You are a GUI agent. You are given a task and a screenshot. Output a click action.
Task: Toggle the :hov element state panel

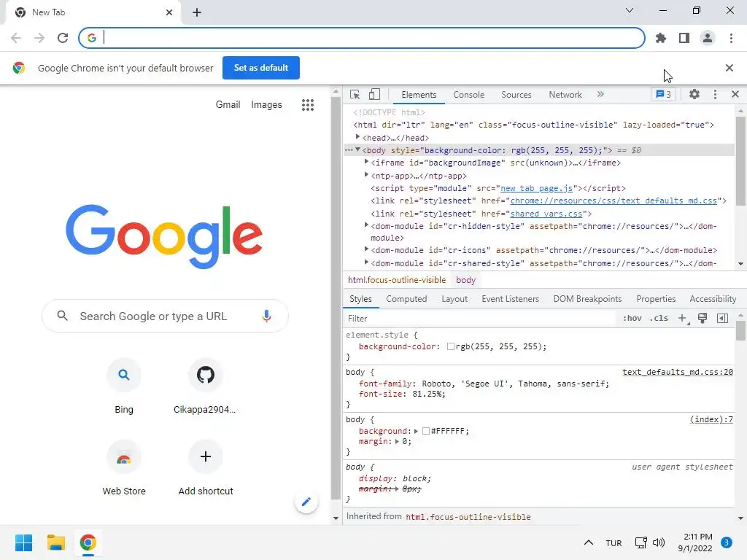(x=632, y=318)
